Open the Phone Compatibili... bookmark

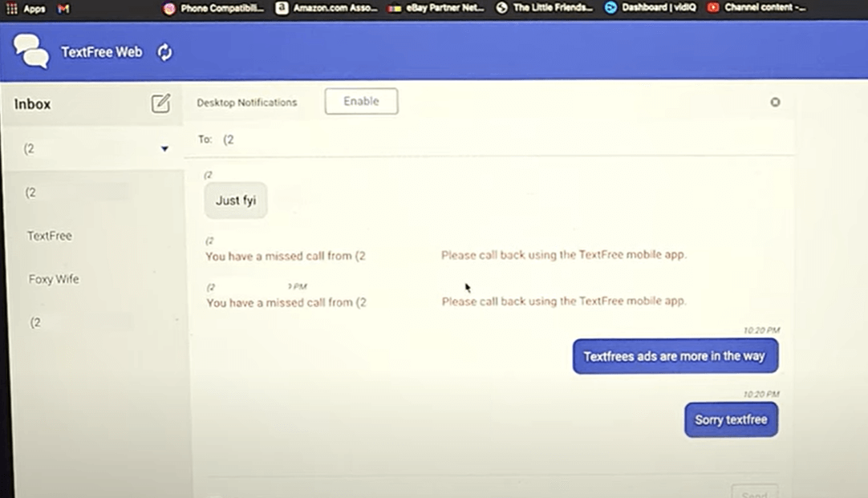(213, 8)
